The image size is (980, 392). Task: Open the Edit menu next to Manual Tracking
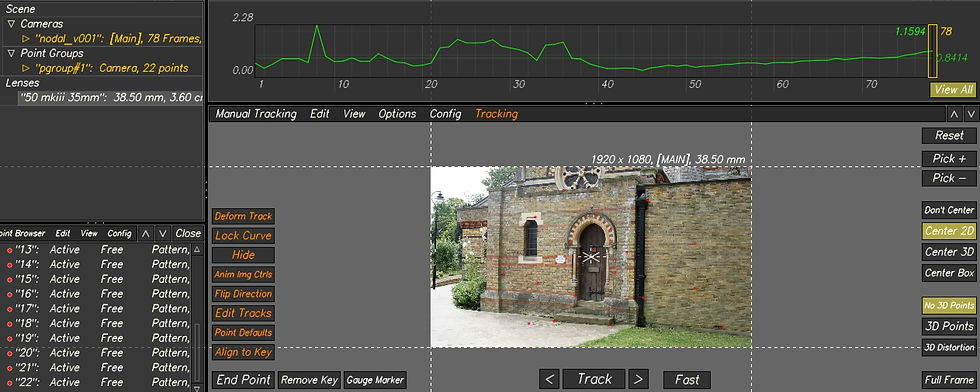319,114
